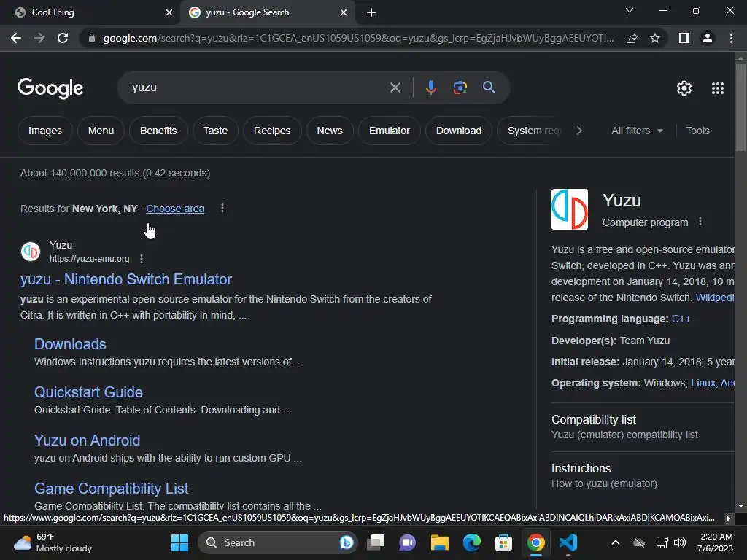Image resolution: width=747 pixels, height=560 pixels.
Task: Select the Menu filter chip
Action: click(x=101, y=131)
